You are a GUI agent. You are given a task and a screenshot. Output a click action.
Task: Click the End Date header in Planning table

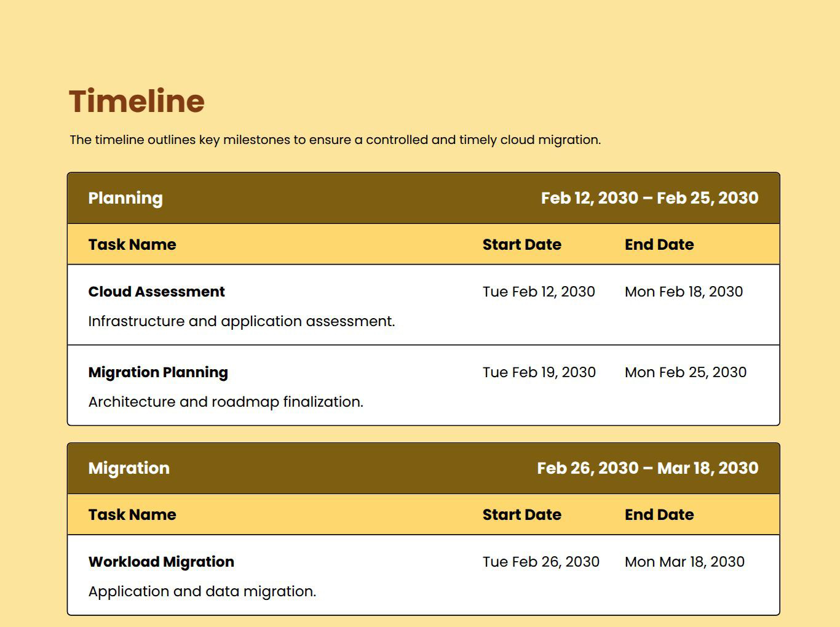pos(659,244)
